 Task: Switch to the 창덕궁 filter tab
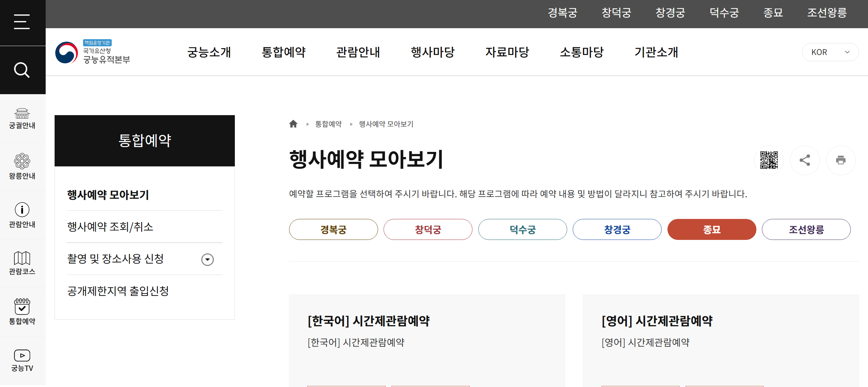click(x=428, y=230)
